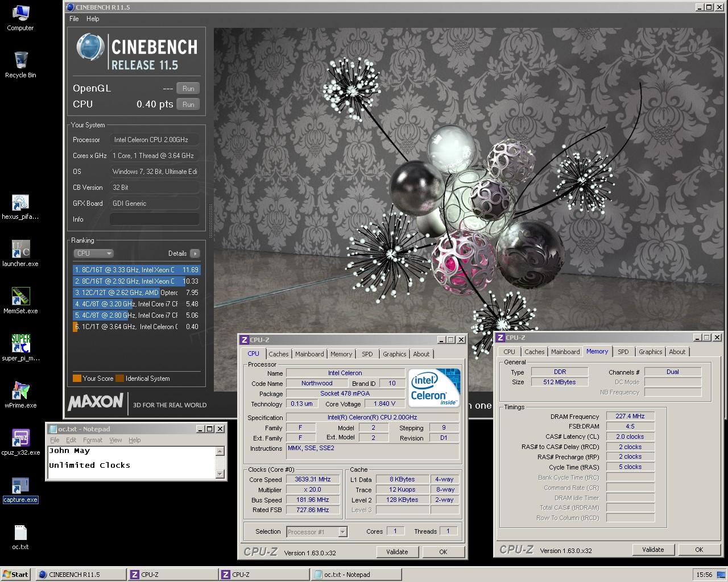The image size is (728, 582).
Task: Open Cinebench File menu
Action: pos(74,19)
